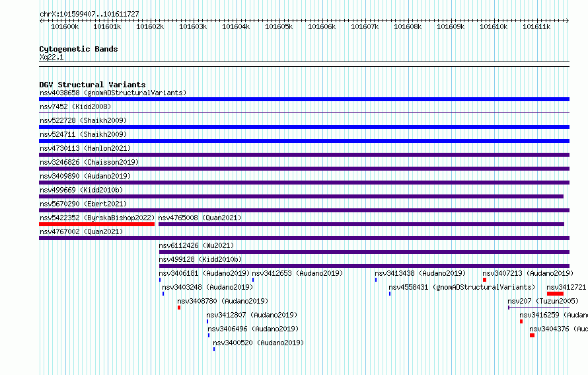588x375 pixels.
Task: Click small blue marker under nsv3406181
Action: [x=160, y=280]
